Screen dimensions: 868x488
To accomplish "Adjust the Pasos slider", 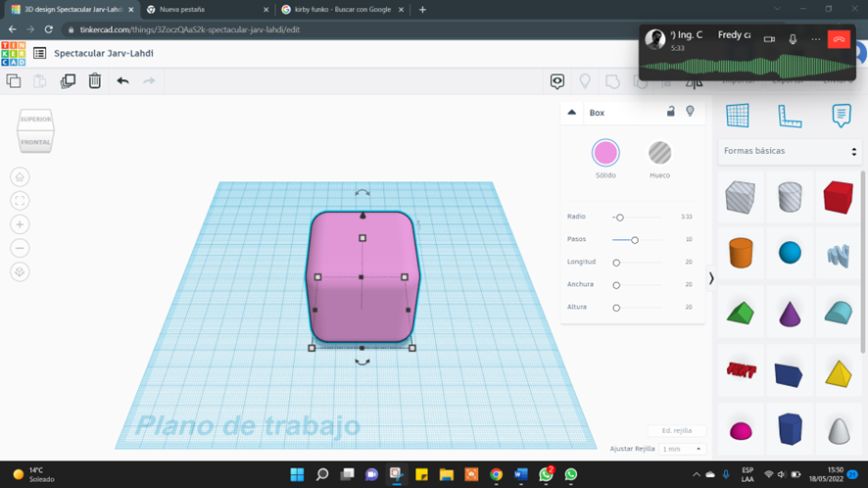I will point(635,240).
